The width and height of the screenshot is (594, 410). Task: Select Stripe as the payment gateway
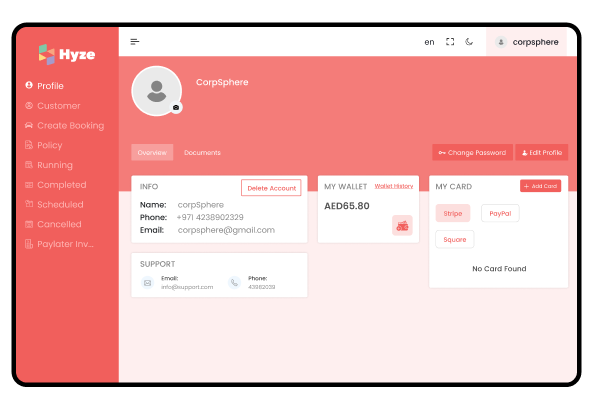coord(453,213)
